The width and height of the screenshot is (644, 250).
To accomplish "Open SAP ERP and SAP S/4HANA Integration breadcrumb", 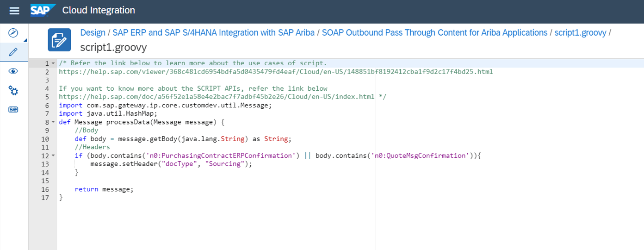I will tap(214, 32).
